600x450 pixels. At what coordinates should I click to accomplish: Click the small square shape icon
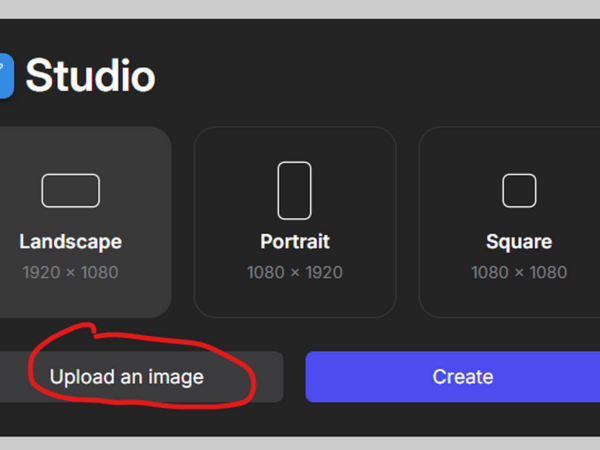tap(519, 190)
